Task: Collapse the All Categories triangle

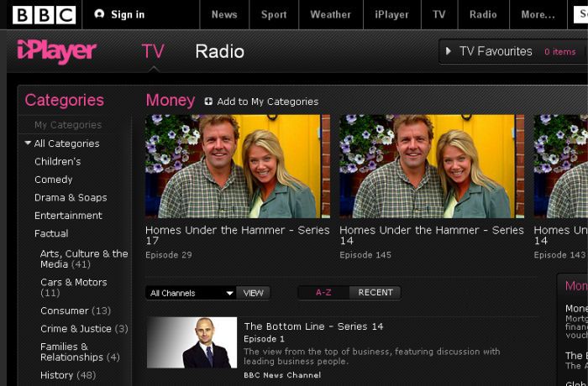Action: pos(28,143)
